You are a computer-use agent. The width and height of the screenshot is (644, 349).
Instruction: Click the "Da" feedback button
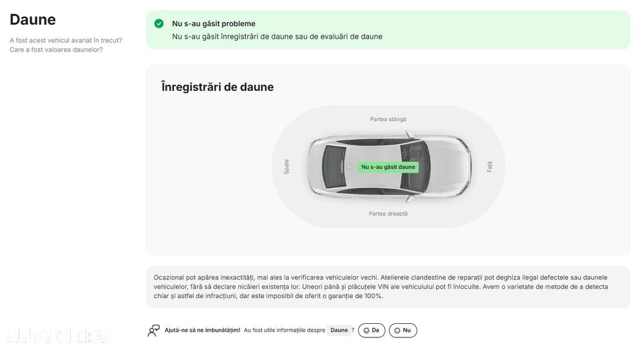coord(372,330)
